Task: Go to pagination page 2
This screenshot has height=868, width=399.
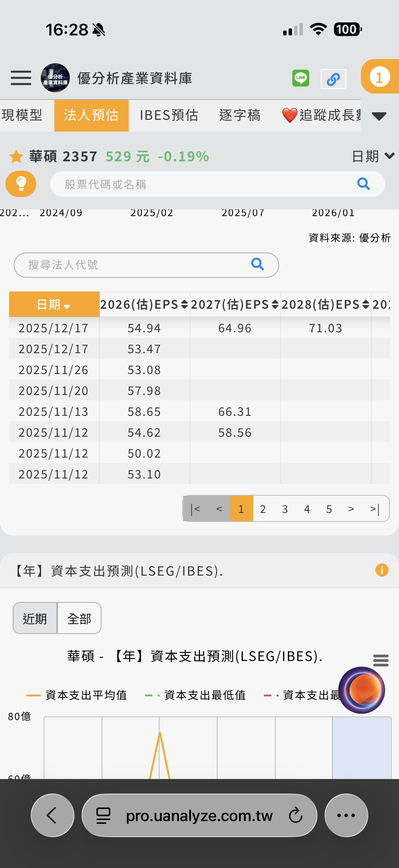Action: click(x=263, y=509)
